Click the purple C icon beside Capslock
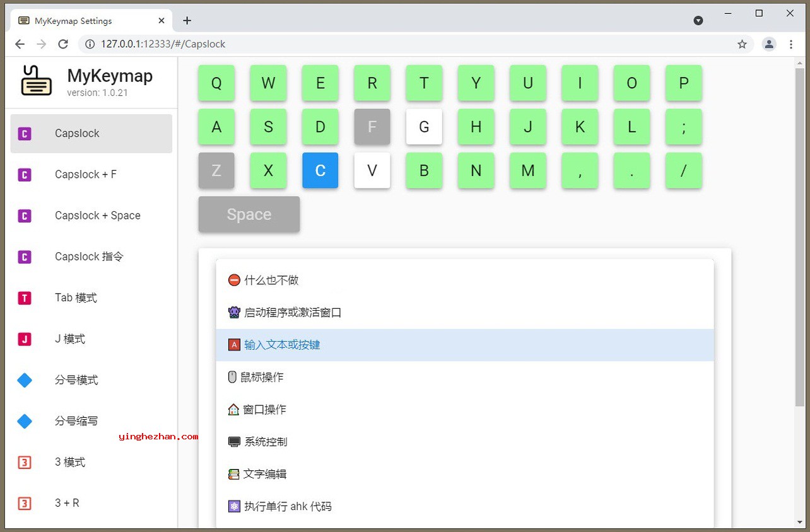This screenshot has width=810, height=532. coord(25,134)
